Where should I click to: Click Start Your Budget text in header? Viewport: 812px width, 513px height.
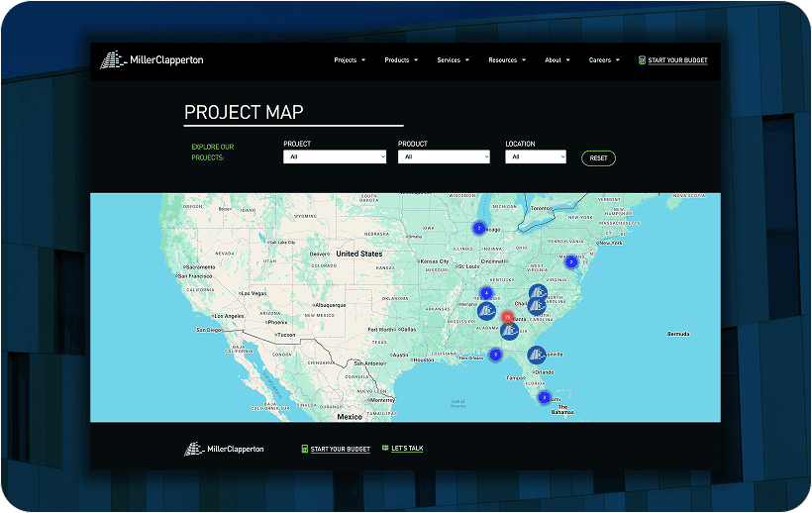(677, 60)
